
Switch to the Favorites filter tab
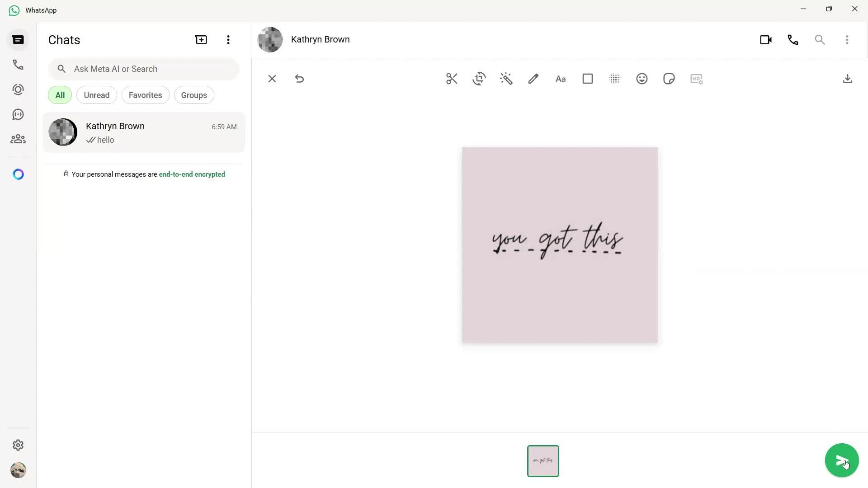click(145, 95)
